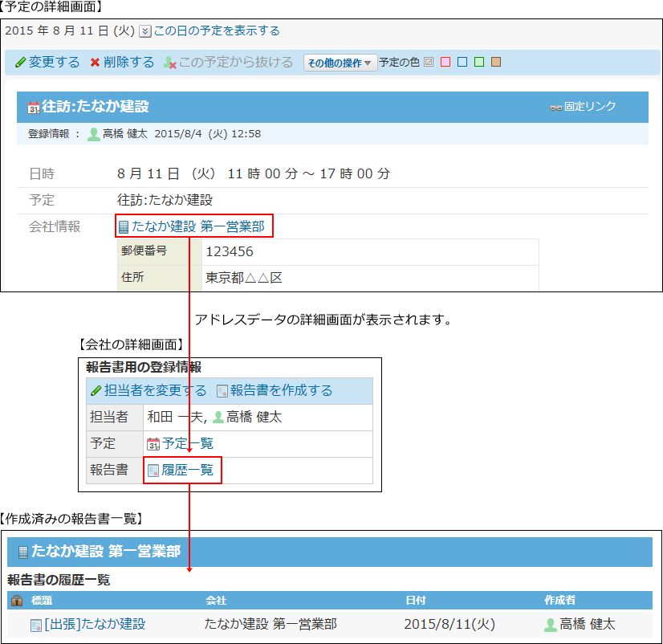The image size is (663, 644).
Task: Click 削除する link
Action: tap(129, 62)
